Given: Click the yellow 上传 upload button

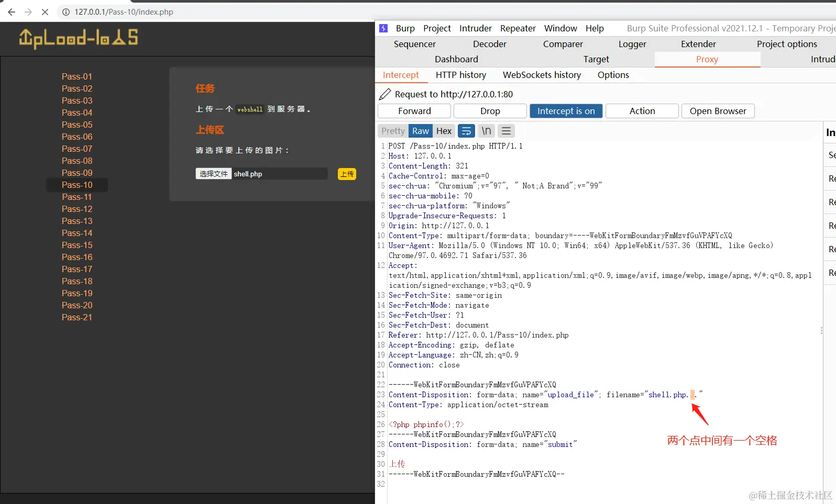Looking at the screenshot, I should pos(347,174).
